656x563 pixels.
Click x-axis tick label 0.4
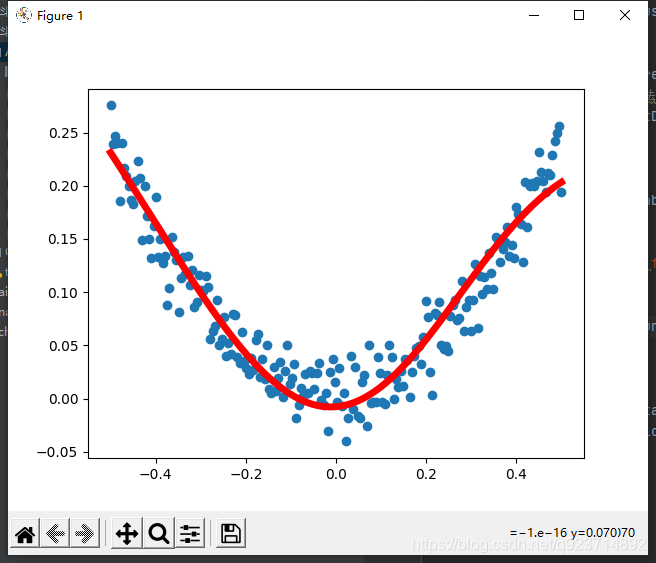click(516, 474)
